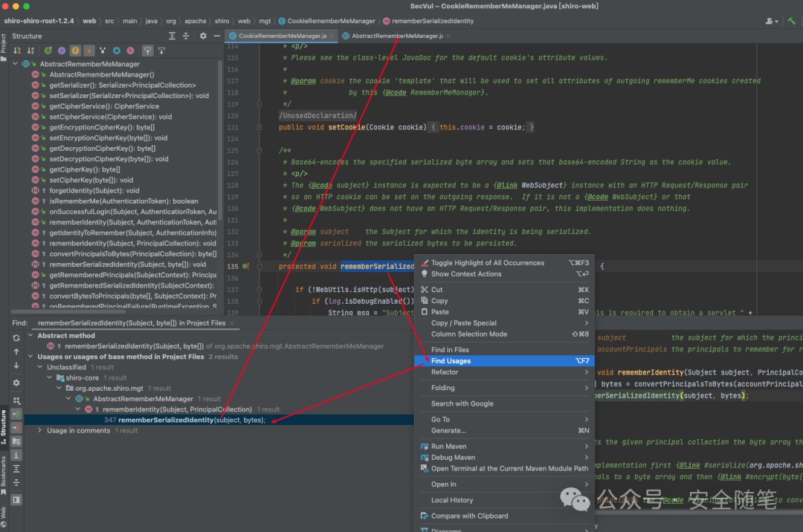Viewport: 803px width, 532px height.
Task: Expand 'Usage in comments' results node
Action: tap(40, 431)
